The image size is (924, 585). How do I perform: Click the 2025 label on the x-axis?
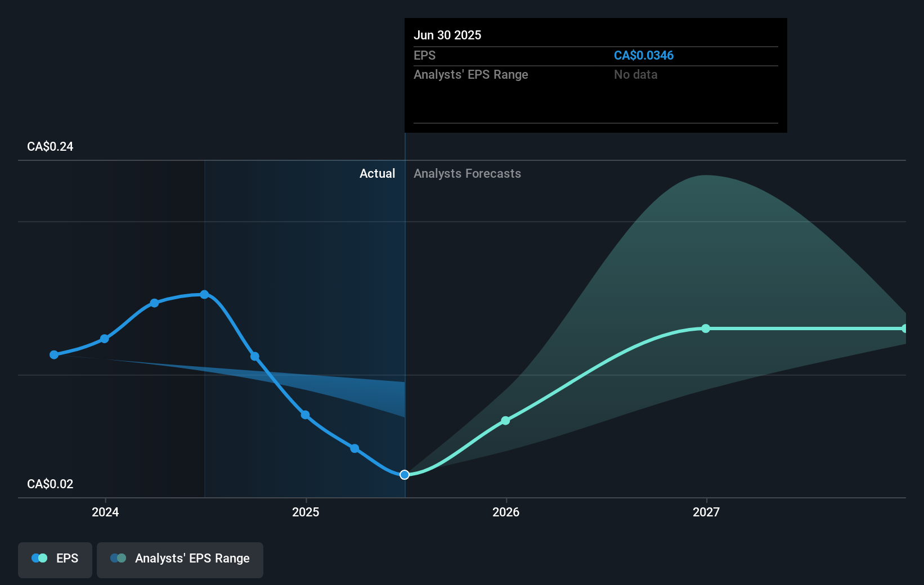tap(305, 512)
